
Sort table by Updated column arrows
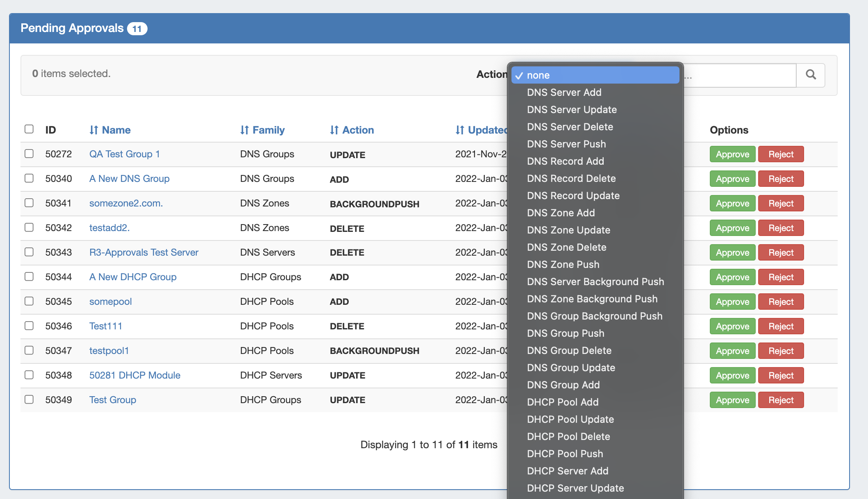(460, 130)
